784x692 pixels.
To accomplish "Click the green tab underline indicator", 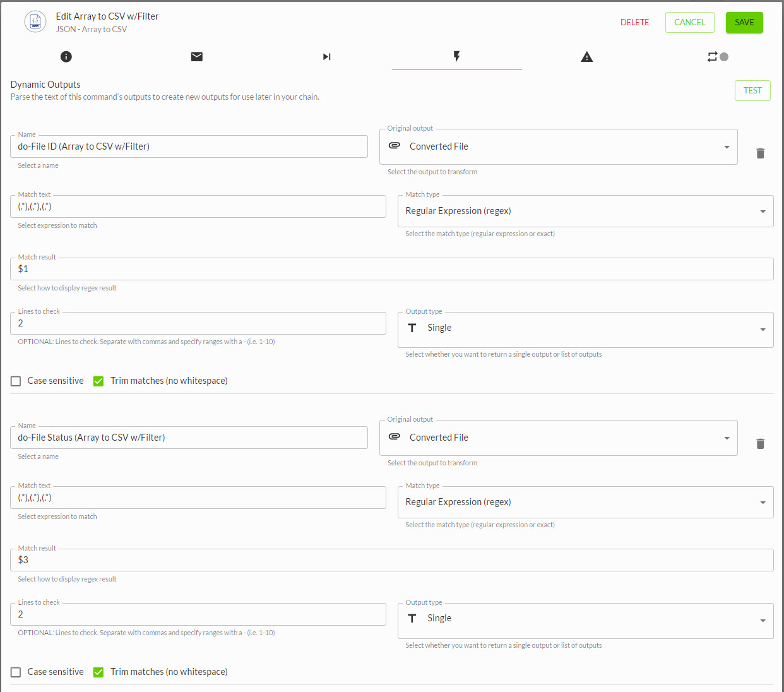I will pyautogui.click(x=456, y=71).
